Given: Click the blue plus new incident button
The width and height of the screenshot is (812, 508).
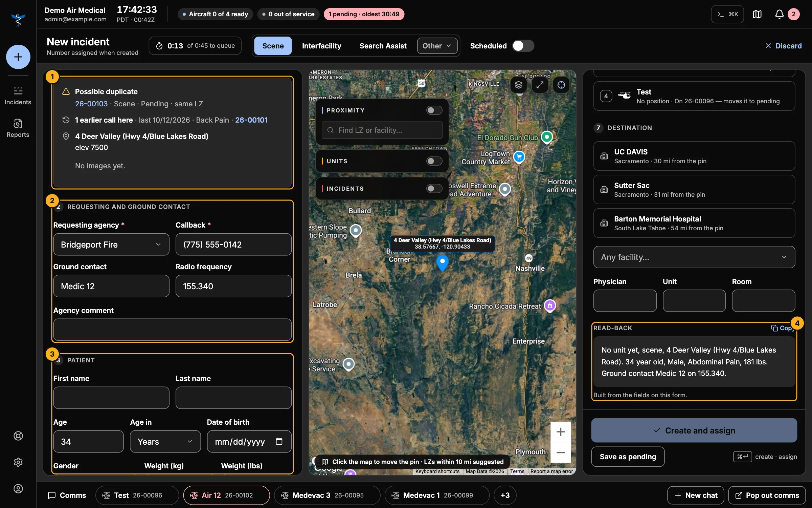Looking at the screenshot, I should coord(18,57).
